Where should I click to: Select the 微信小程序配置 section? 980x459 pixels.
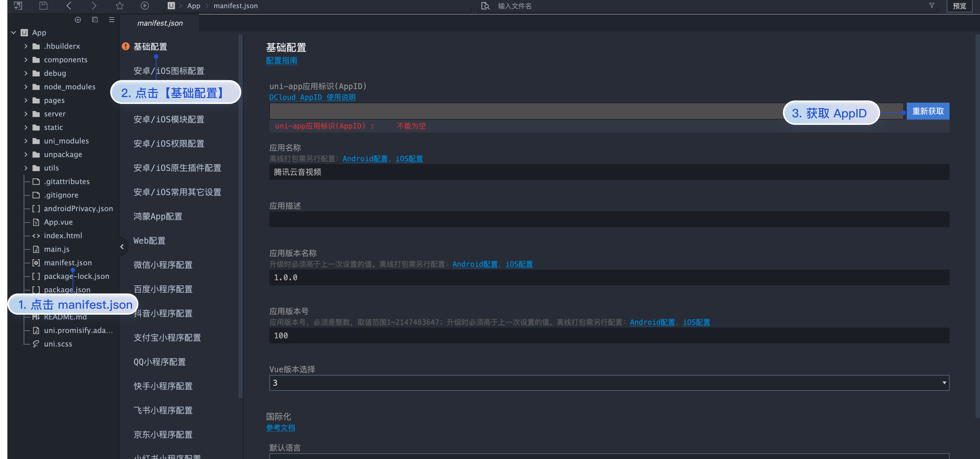[163, 265]
